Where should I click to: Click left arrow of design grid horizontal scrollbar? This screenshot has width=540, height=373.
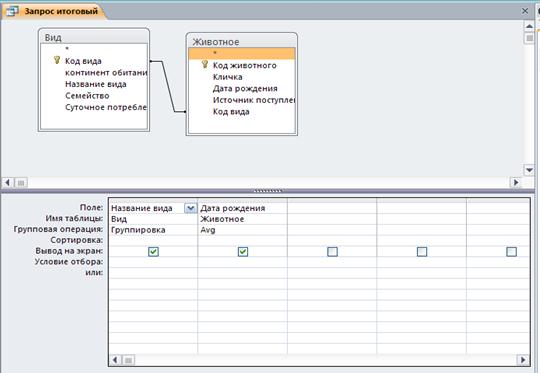pos(115,360)
